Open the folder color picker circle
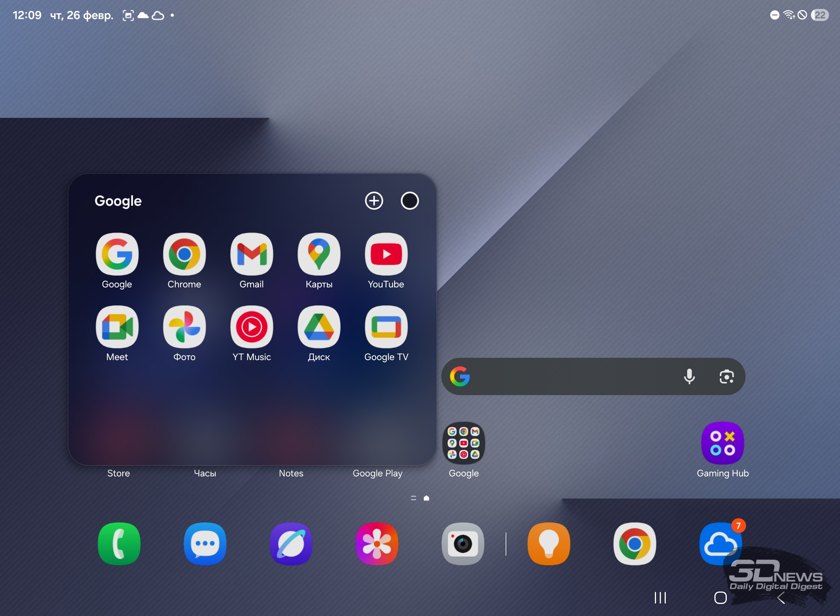 [x=409, y=201]
